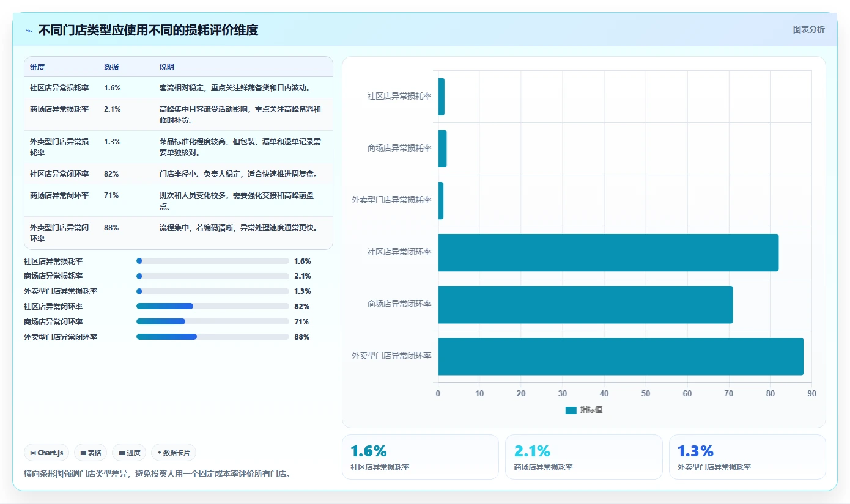Click the 82% label beside progress bar
The width and height of the screenshot is (850, 504).
(x=301, y=306)
